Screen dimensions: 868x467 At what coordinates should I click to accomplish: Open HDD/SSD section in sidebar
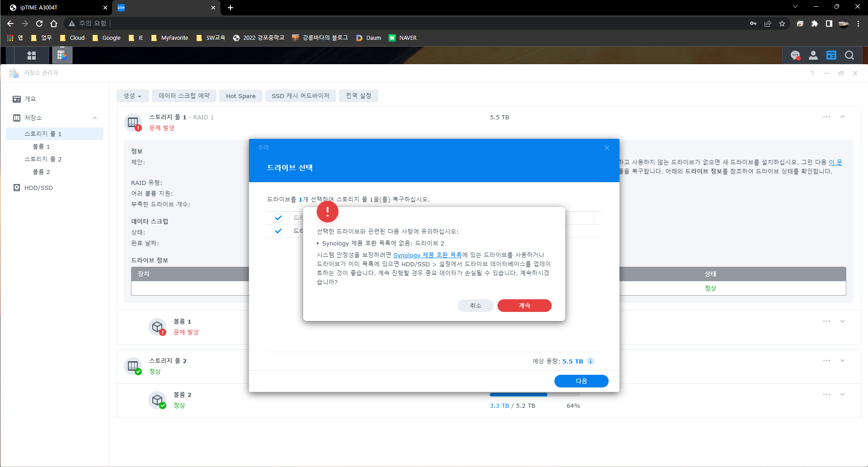[x=38, y=188]
